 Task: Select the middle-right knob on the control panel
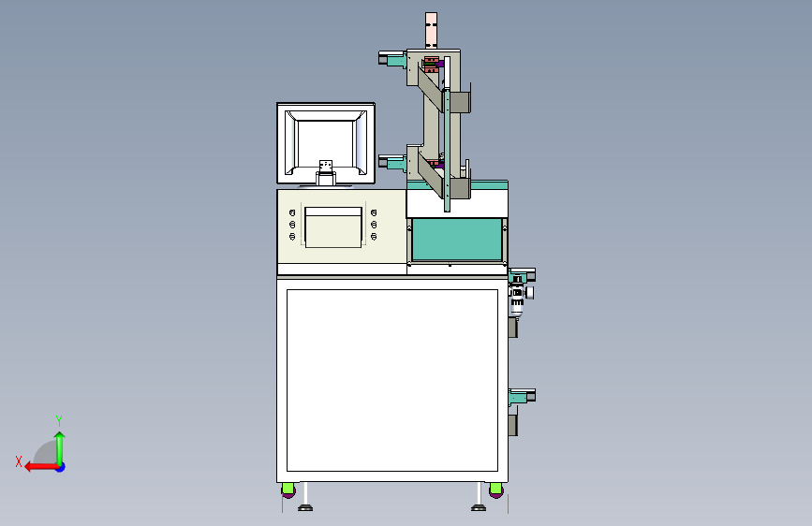pos(374,225)
